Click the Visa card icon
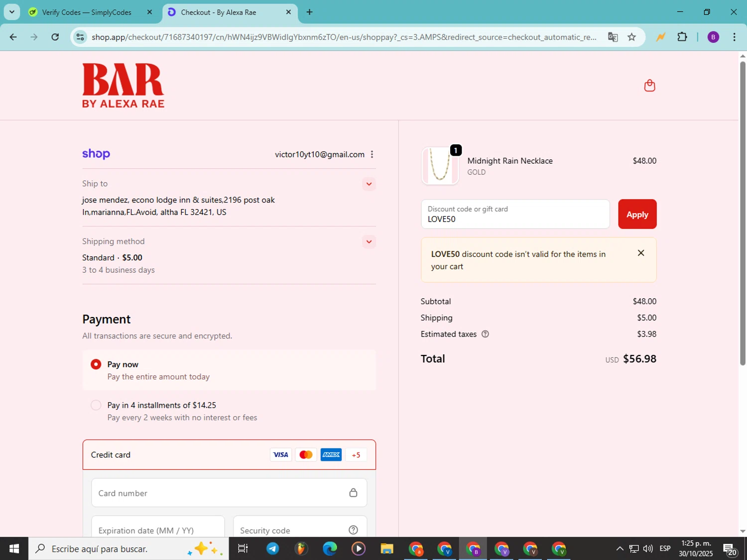The height and width of the screenshot is (560, 747). [x=281, y=454]
